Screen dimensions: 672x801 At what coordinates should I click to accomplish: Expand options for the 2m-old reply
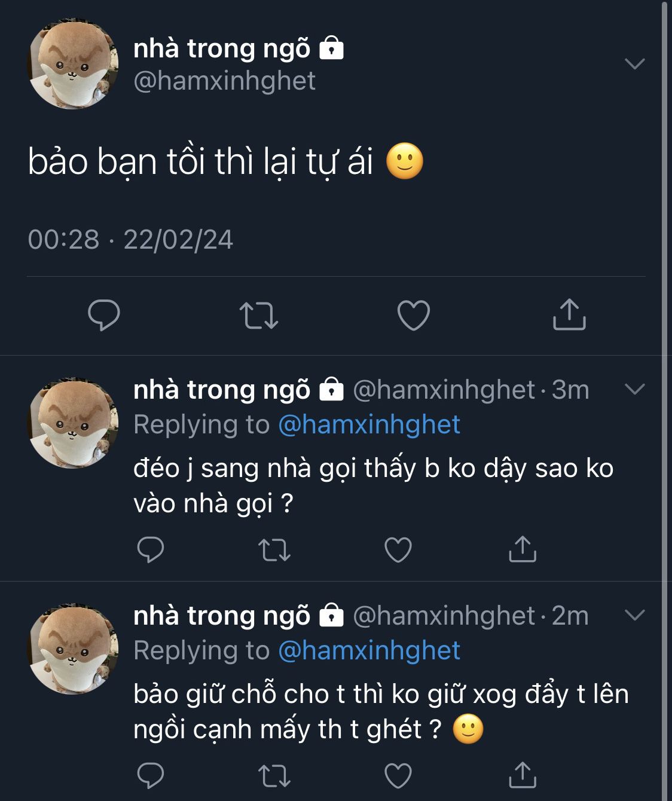[634, 614]
